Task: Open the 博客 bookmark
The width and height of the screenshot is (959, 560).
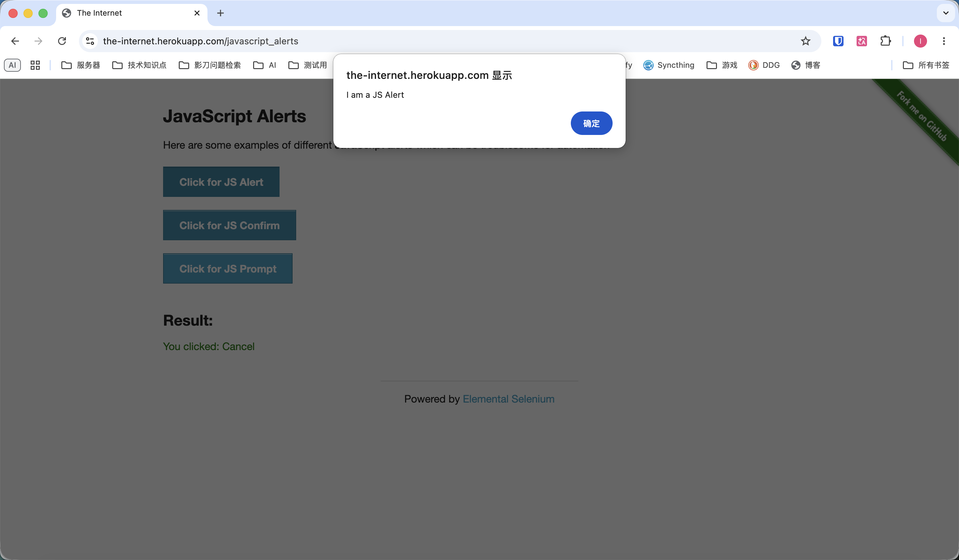Action: [806, 65]
